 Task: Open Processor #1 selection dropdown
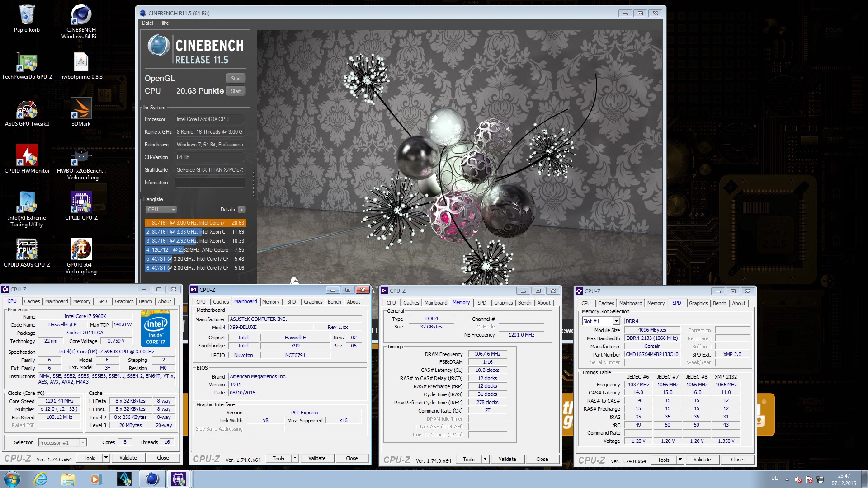(x=62, y=443)
